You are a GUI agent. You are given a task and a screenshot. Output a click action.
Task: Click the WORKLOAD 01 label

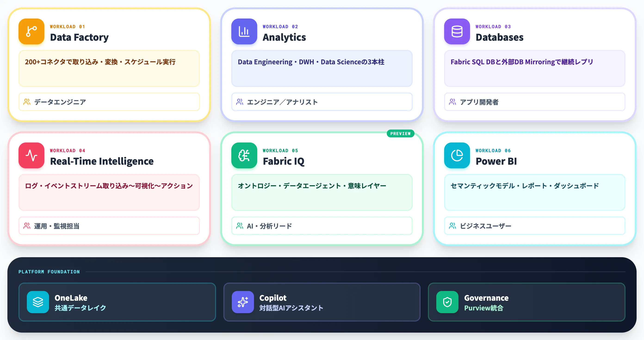point(68,27)
